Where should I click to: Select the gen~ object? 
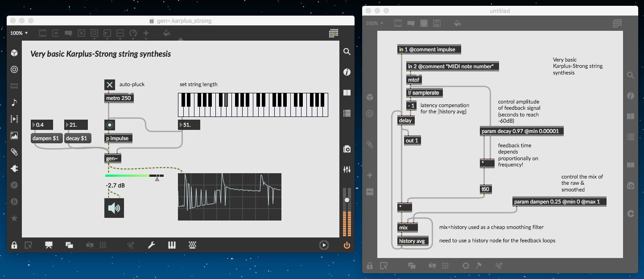pyautogui.click(x=113, y=158)
